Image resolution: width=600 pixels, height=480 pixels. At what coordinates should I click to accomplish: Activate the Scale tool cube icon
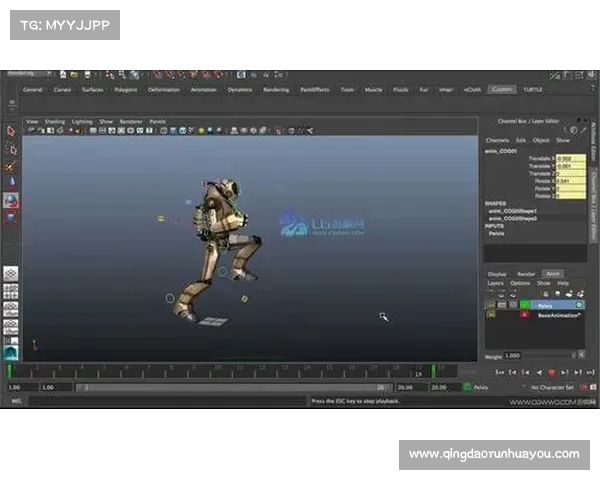point(11,218)
